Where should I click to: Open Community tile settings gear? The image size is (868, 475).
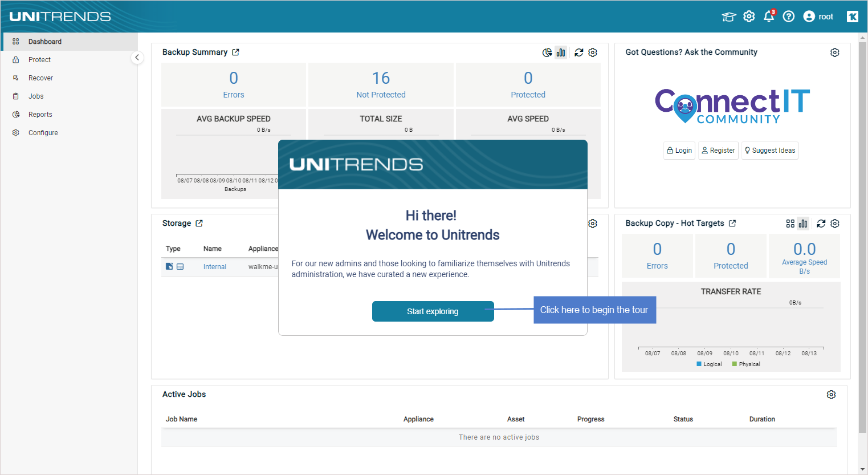pos(835,52)
